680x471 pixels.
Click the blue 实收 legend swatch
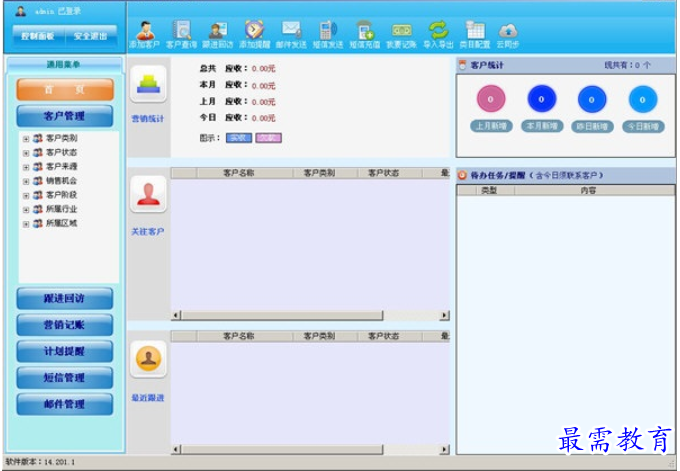tap(238, 138)
